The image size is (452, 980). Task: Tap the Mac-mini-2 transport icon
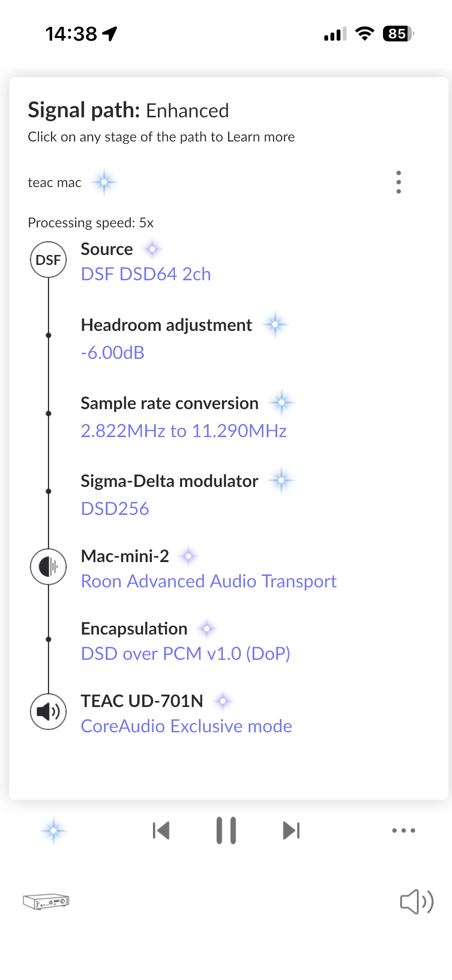pyautogui.click(x=48, y=566)
